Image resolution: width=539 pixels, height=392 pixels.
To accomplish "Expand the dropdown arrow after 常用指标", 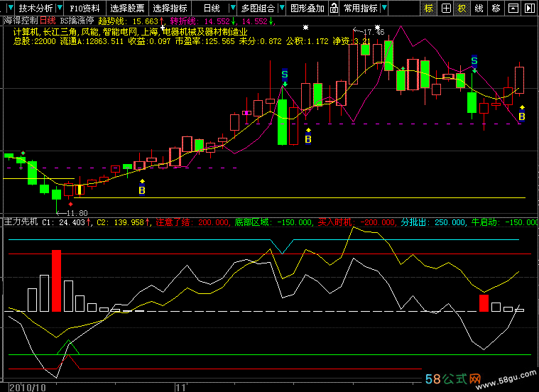I will tap(384, 8).
